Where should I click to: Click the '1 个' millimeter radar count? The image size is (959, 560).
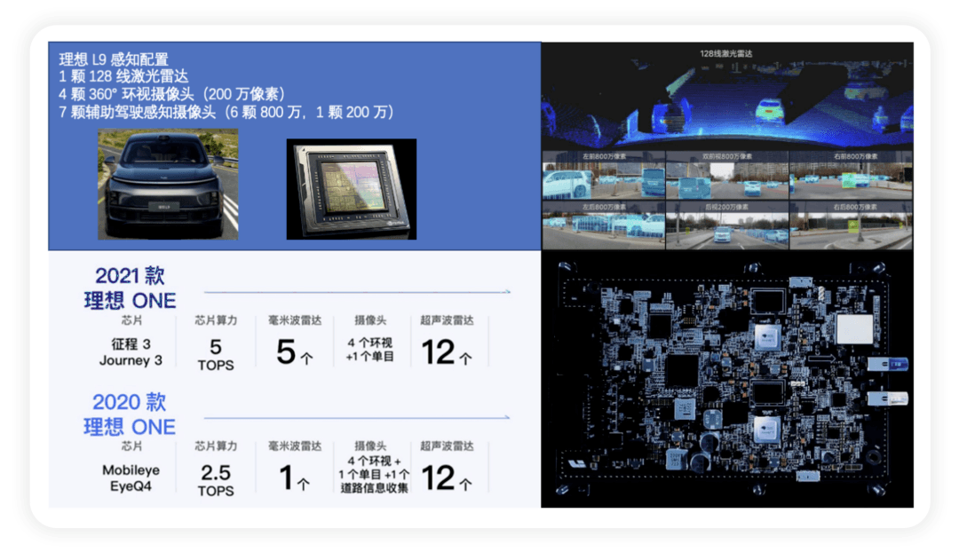click(x=294, y=478)
